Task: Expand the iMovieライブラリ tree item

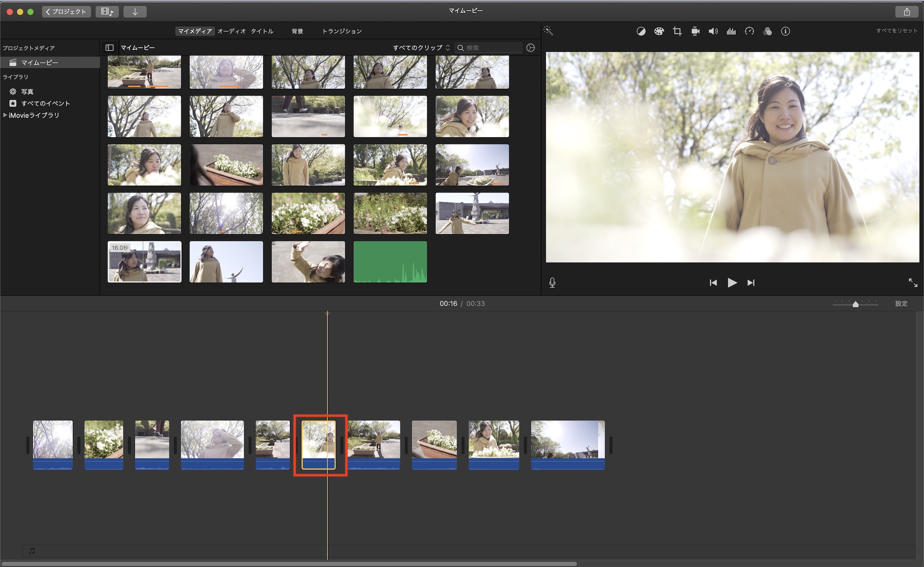Action: [x=5, y=115]
